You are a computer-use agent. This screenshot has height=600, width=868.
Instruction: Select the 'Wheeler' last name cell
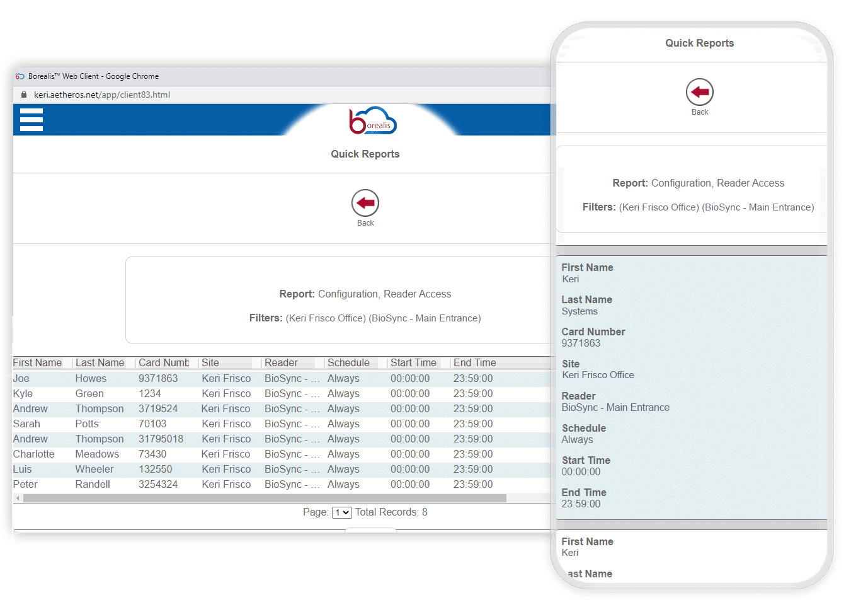[x=94, y=470]
